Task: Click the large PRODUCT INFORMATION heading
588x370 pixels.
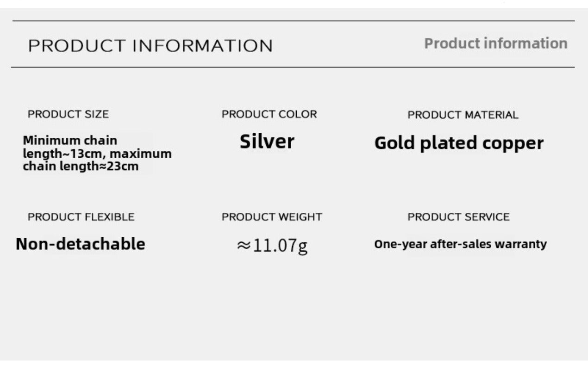Action: click(x=150, y=46)
